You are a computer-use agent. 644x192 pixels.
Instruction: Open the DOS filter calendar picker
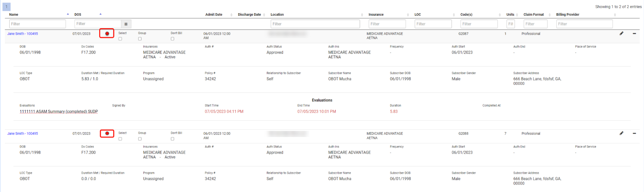click(126, 24)
